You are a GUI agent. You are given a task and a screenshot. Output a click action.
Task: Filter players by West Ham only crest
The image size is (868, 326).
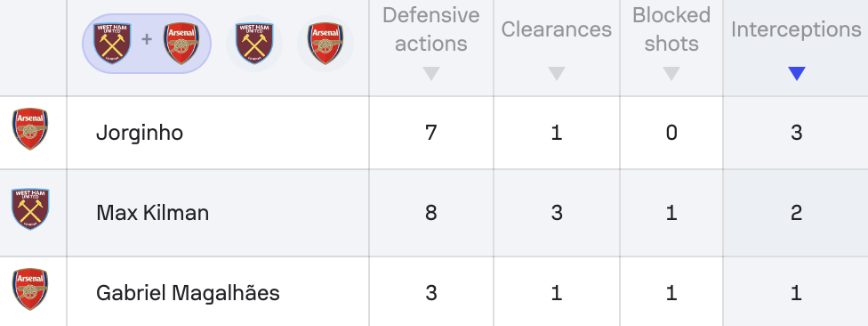click(254, 44)
